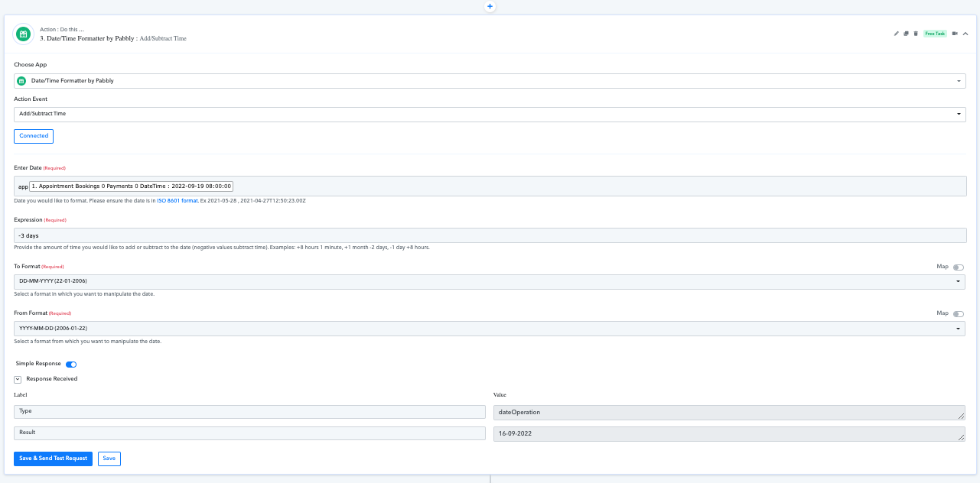Click the Type label field
Viewport: 980px width, 483px height.
click(249, 412)
